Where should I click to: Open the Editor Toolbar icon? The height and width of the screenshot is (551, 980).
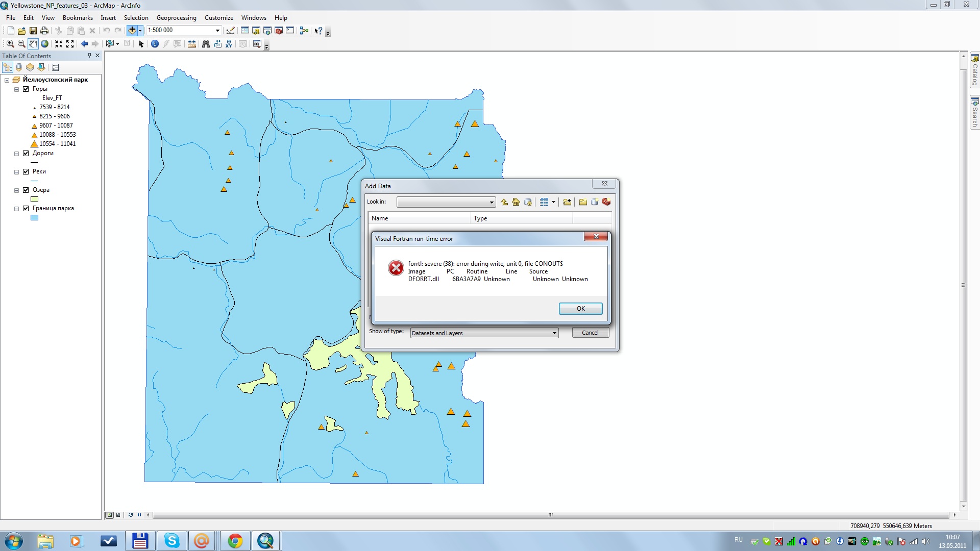(x=231, y=31)
